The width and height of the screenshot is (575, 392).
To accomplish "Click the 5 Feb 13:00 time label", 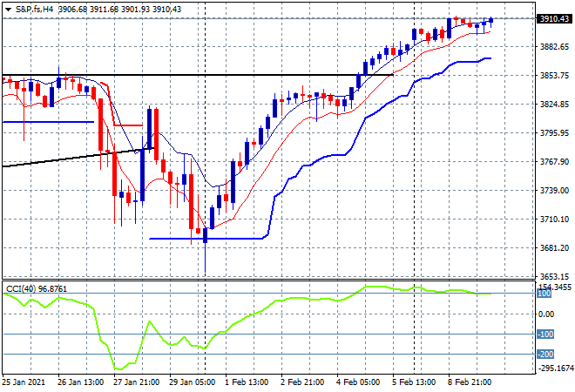I will coord(414,382).
